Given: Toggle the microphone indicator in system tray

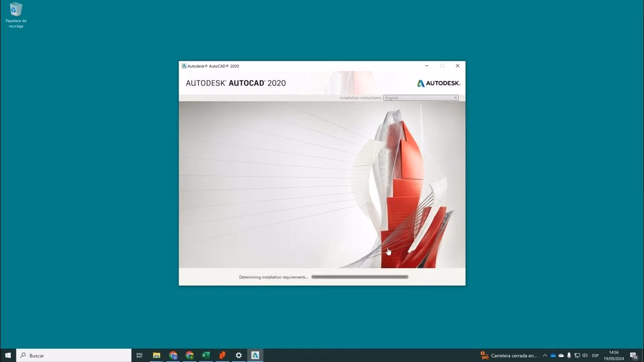Looking at the screenshot, I should [x=569, y=355].
